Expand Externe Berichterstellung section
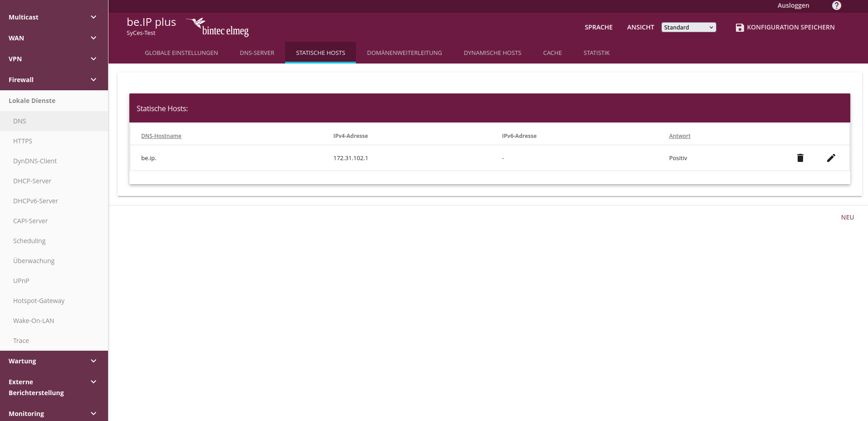Image resolution: width=868 pixels, height=421 pixels. tap(54, 387)
